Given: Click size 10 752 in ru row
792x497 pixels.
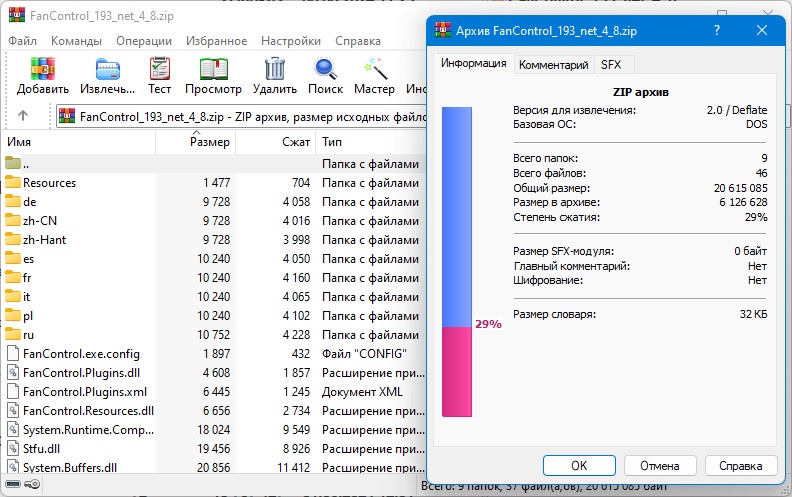Looking at the screenshot, I should pyautogui.click(x=213, y=334).
